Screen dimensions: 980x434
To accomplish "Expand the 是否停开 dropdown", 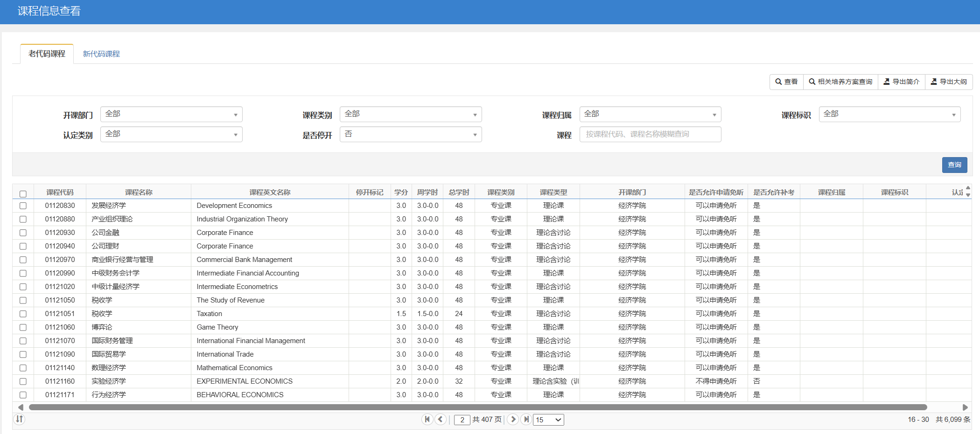I will [410, 134].
